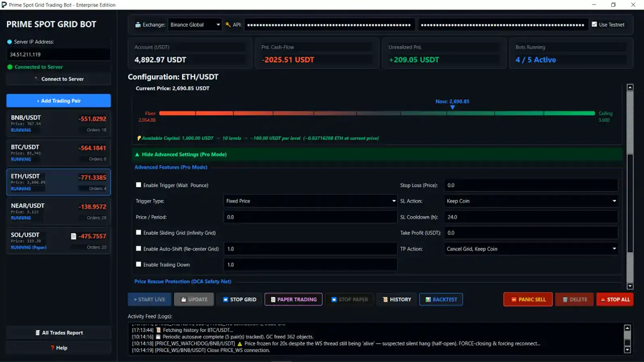Screen dimensions: 644x362
Task: Tick Enable Auto-Shift (Re-center Grid)
Action: (138, 249)
